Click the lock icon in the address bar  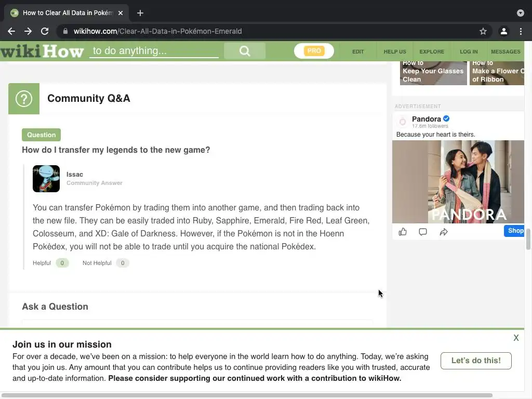tap(65, 31)
